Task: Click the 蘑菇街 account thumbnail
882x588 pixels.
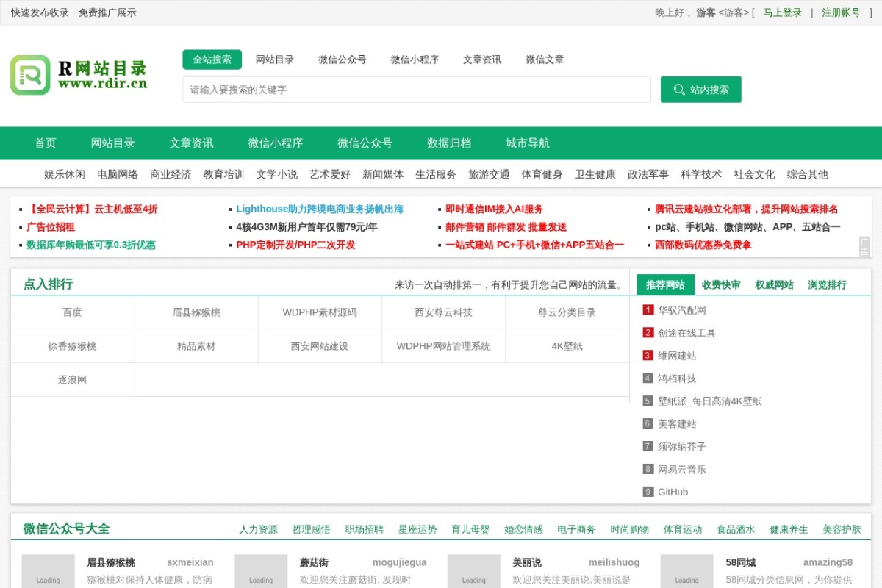Action: point(261,571)
